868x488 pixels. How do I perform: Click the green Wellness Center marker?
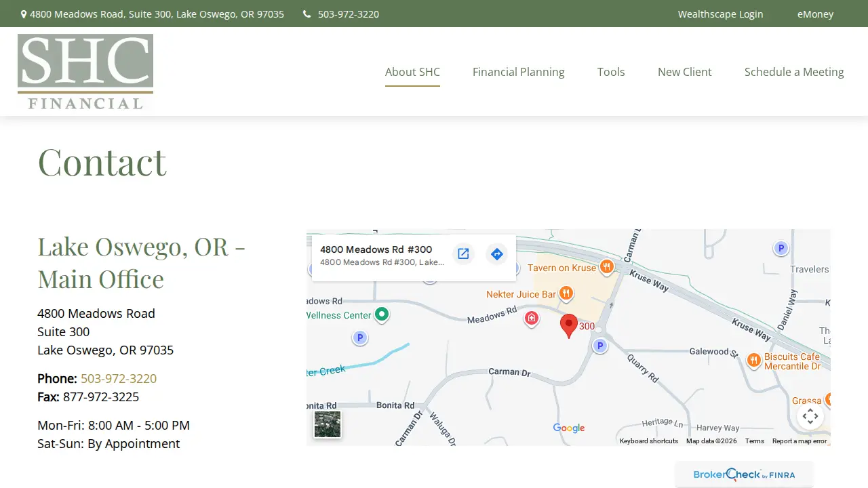(382, 314)
